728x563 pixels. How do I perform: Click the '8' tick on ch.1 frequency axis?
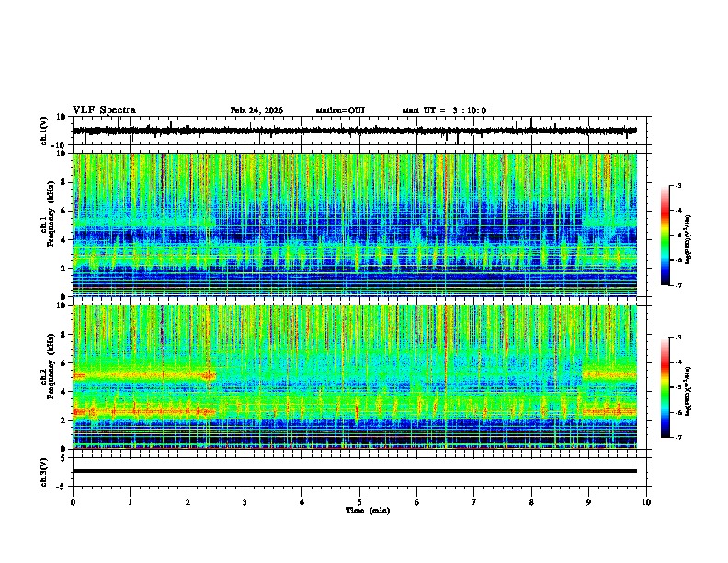point(63,182)
